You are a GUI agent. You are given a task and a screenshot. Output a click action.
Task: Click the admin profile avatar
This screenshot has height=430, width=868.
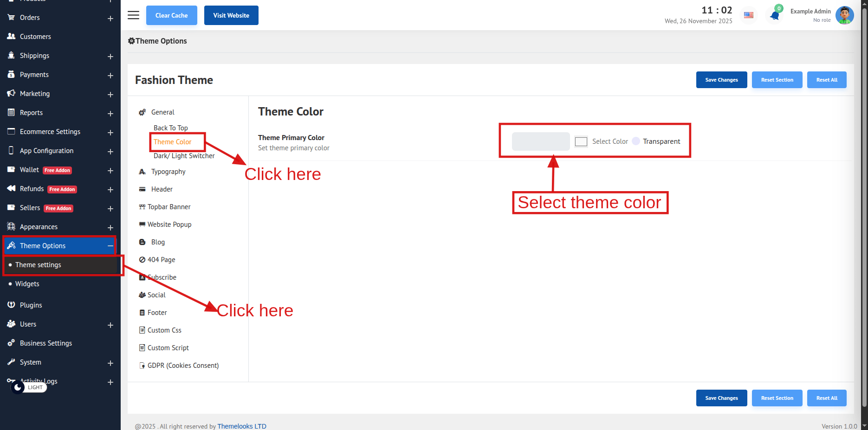click(844, 15)
